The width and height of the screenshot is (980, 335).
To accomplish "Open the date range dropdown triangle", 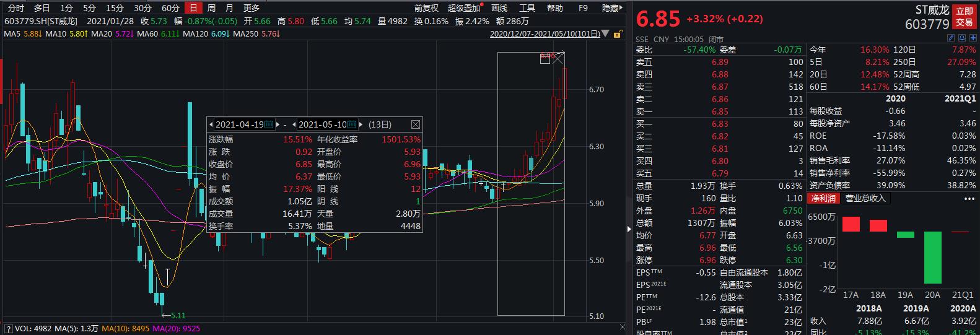I will click(x=605, y=35).
